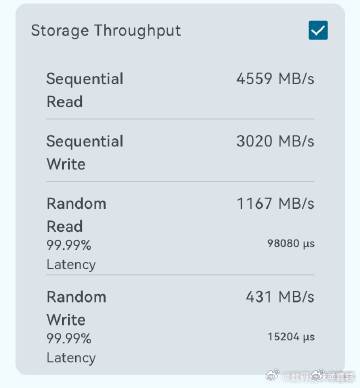360x388 pixels.
Task: Toggle the Storage Throughput checkbox
Action: 318,30
